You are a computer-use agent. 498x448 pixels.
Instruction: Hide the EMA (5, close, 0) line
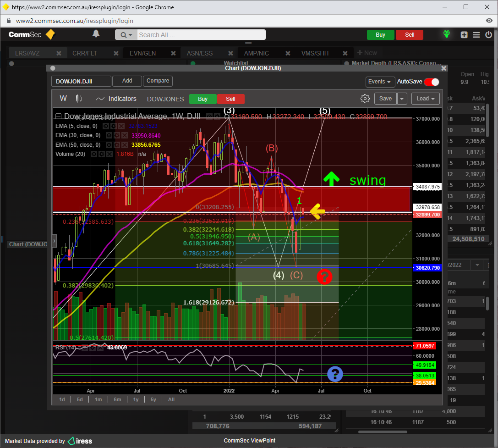point(106,126)
